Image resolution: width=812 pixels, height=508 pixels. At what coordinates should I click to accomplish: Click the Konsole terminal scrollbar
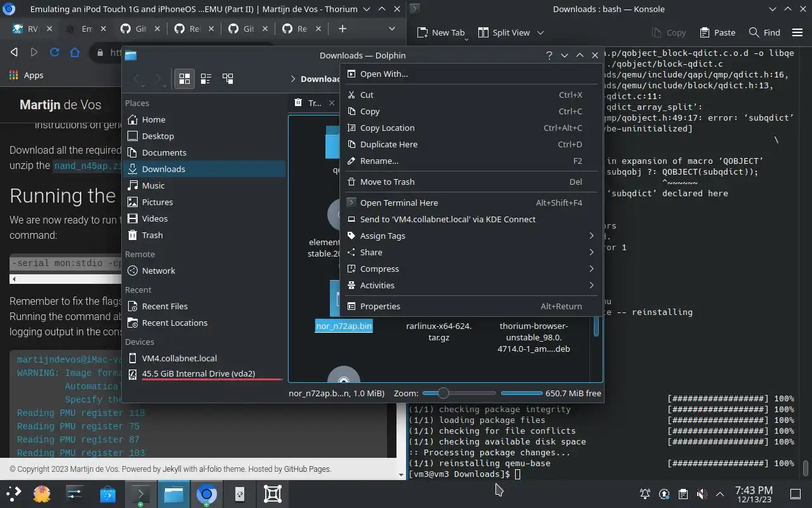tap(806, 467)
